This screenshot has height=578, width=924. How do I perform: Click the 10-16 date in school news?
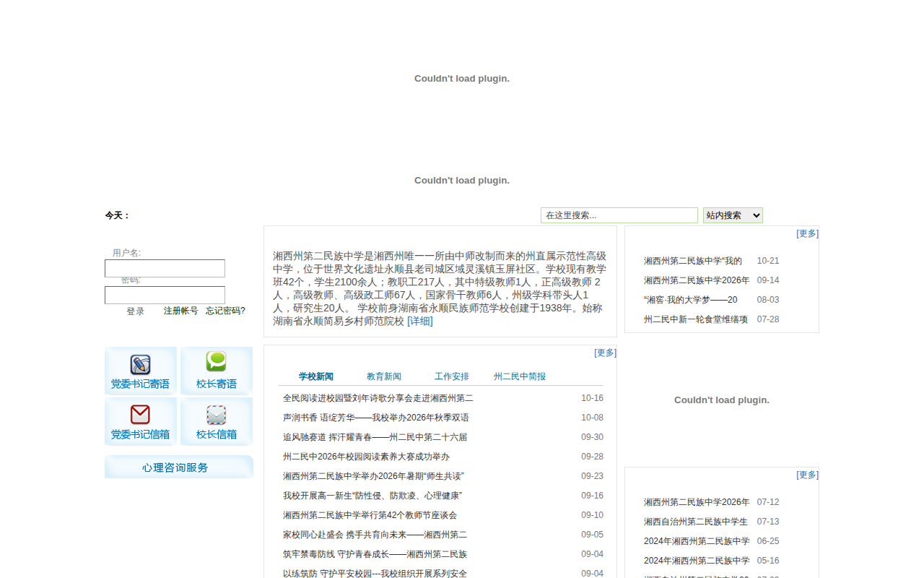tap(592, 398)
